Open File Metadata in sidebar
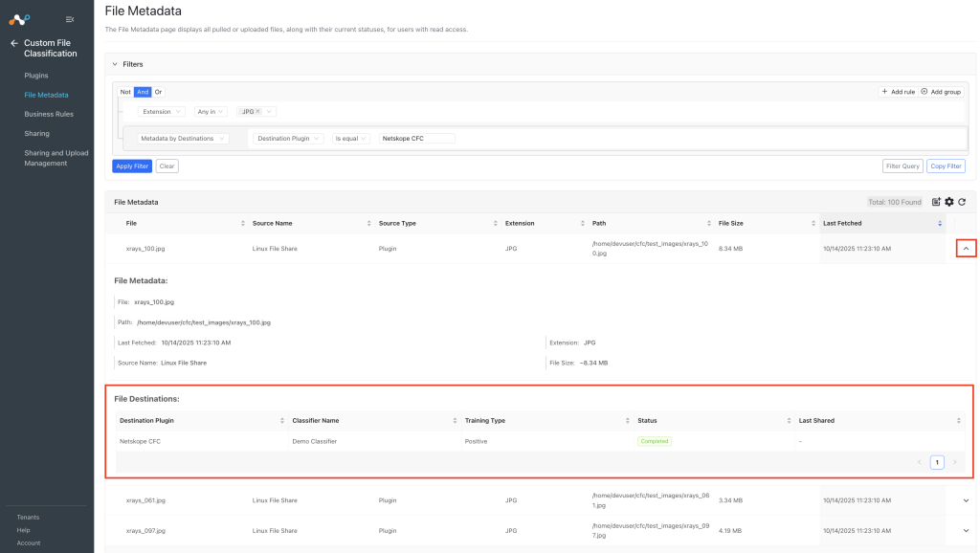980x553 pixels. pos(46,95)
